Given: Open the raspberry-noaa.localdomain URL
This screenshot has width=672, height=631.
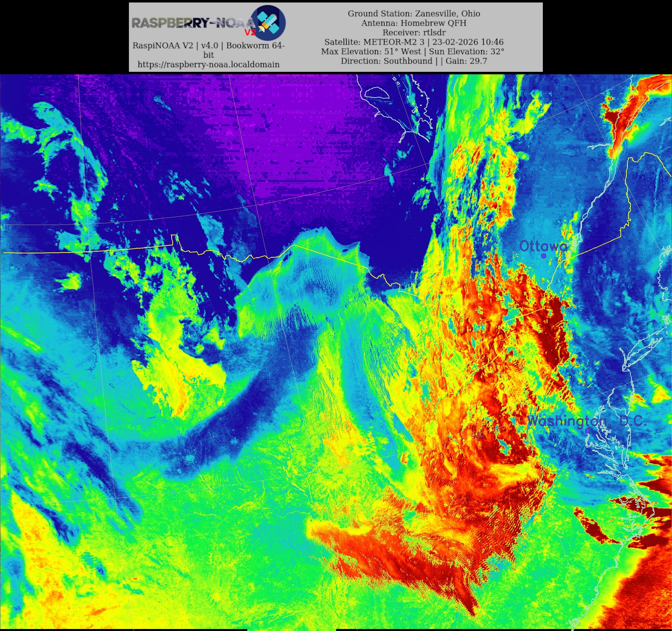Looking at the screenshot, I should point(208,64).
